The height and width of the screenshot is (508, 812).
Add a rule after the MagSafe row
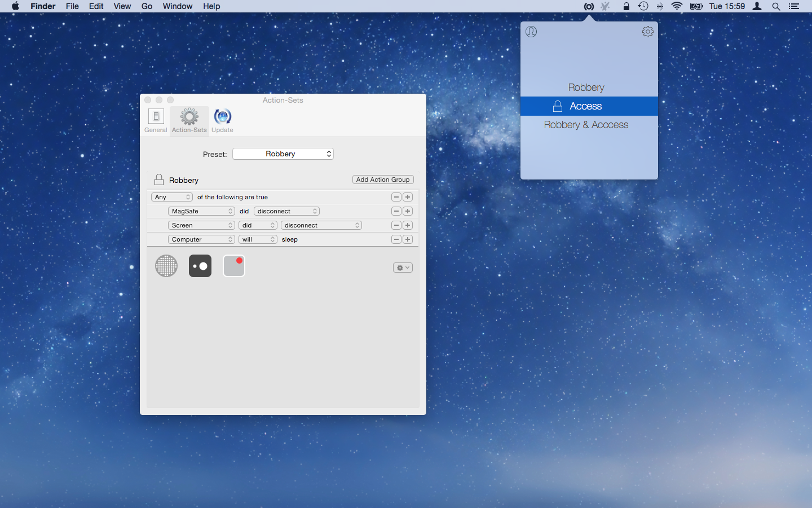(x=408, y=211)
